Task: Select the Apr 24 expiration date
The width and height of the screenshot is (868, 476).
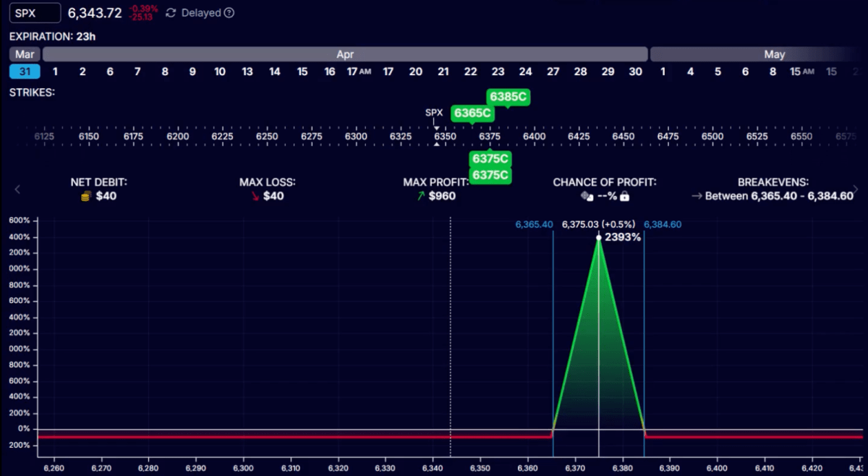Action: coord(526,72)
